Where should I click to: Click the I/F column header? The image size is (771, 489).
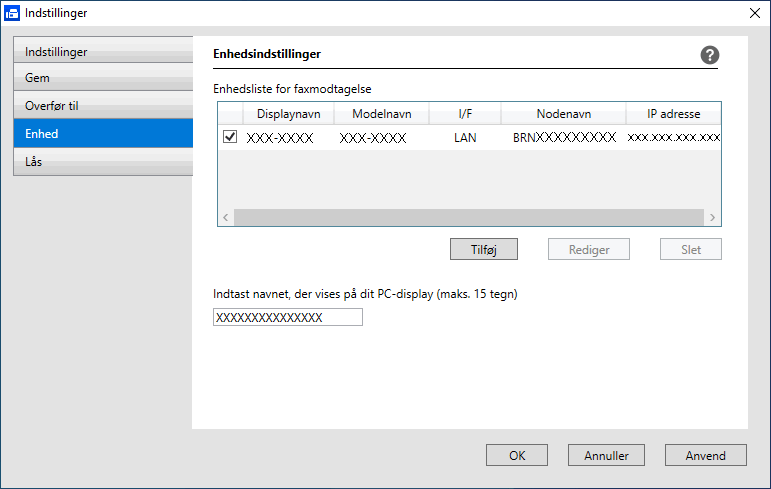[465, 114]
